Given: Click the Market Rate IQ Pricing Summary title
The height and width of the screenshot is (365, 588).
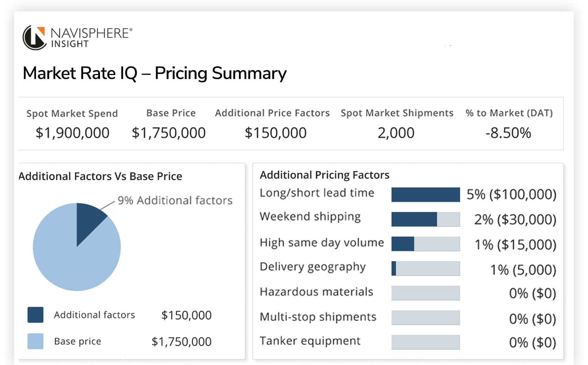Looking at the screenshot, I should [x=154, y=73].
